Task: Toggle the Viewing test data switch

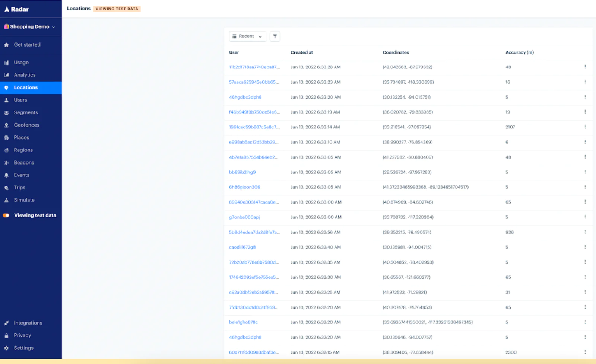Action: pos(6,215)
